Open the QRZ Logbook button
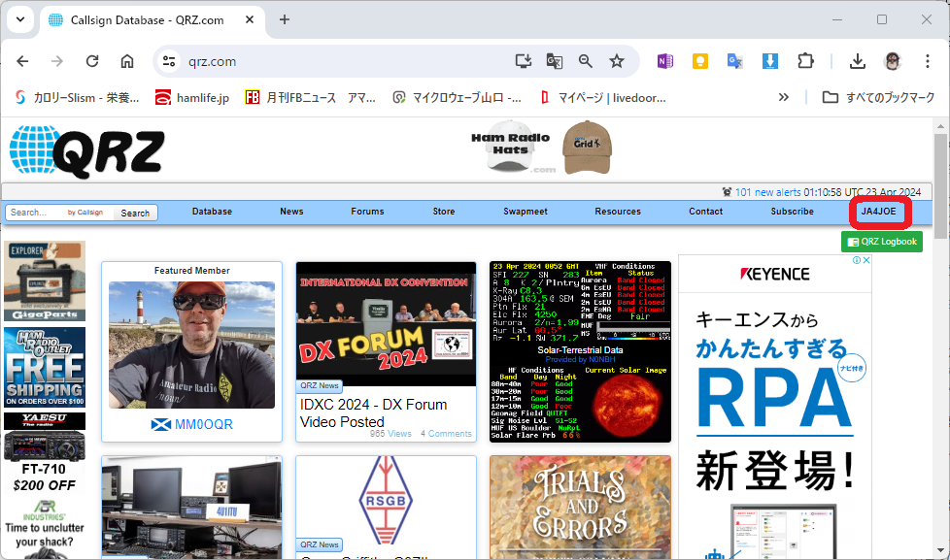 coord(882,242)
